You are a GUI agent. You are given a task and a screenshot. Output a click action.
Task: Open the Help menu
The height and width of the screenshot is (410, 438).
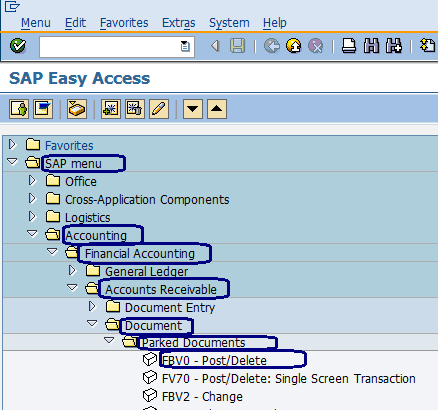275,23
